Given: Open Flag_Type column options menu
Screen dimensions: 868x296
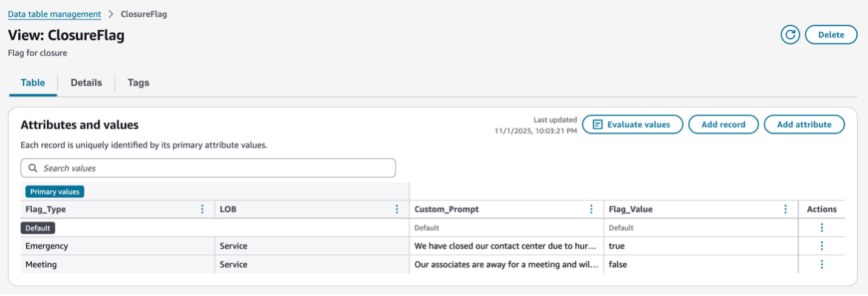Looking at the screenshot, I should tap(203, 209).
